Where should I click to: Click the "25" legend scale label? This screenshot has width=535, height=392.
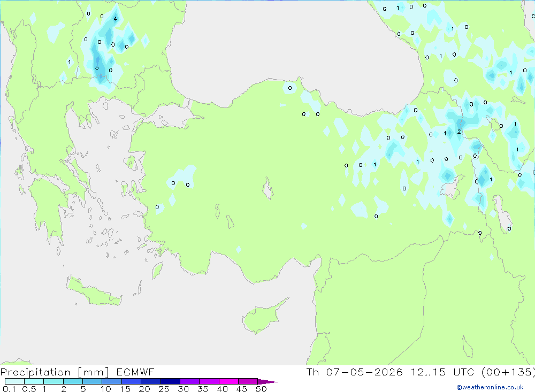point(164,389)
